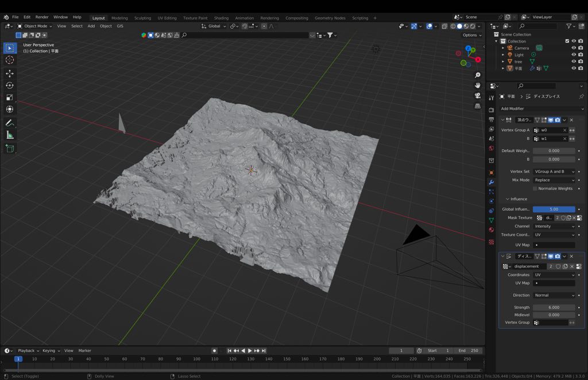Toggle camera view with the camera gizmo icon
Image resolution: width=588 pixels, height=380 pixels.
(x=477, y=95)
